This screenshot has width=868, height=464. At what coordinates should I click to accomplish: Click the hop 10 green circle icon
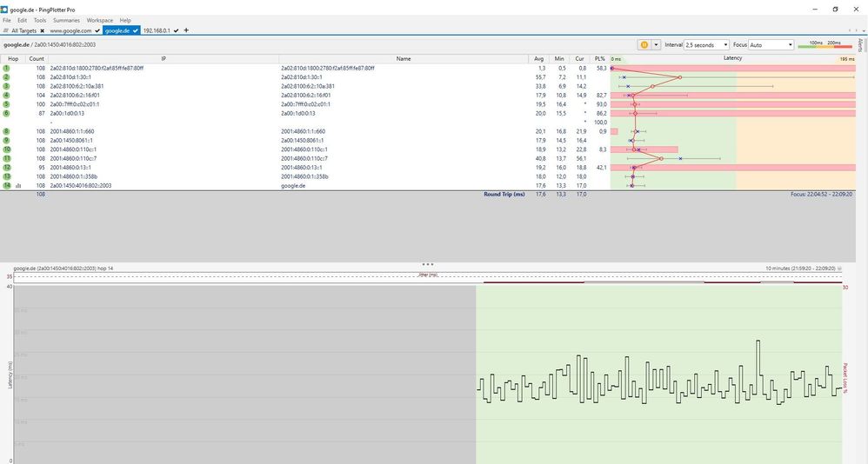7,149
